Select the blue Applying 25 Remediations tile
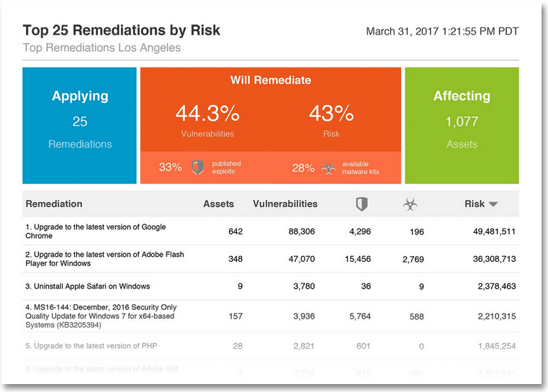This screenshot has width=548, height=392. coord(80,126)
